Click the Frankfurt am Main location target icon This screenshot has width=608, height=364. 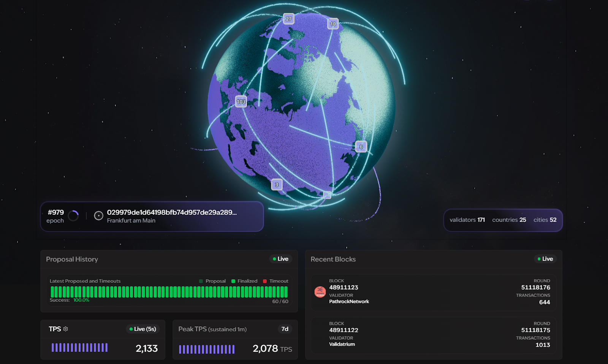pyautogui.click(x=98, y=216)
